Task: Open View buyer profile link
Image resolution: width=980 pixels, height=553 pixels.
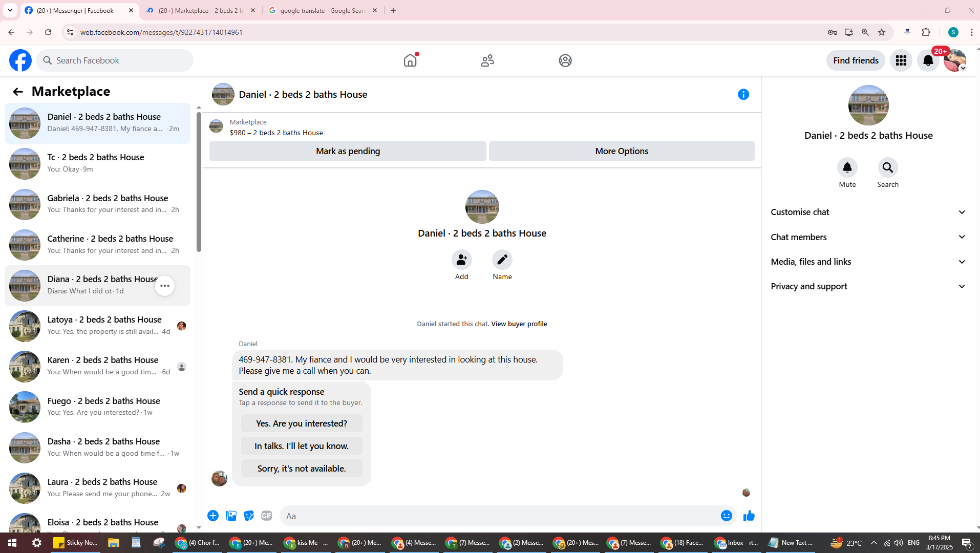Action: 519,324
